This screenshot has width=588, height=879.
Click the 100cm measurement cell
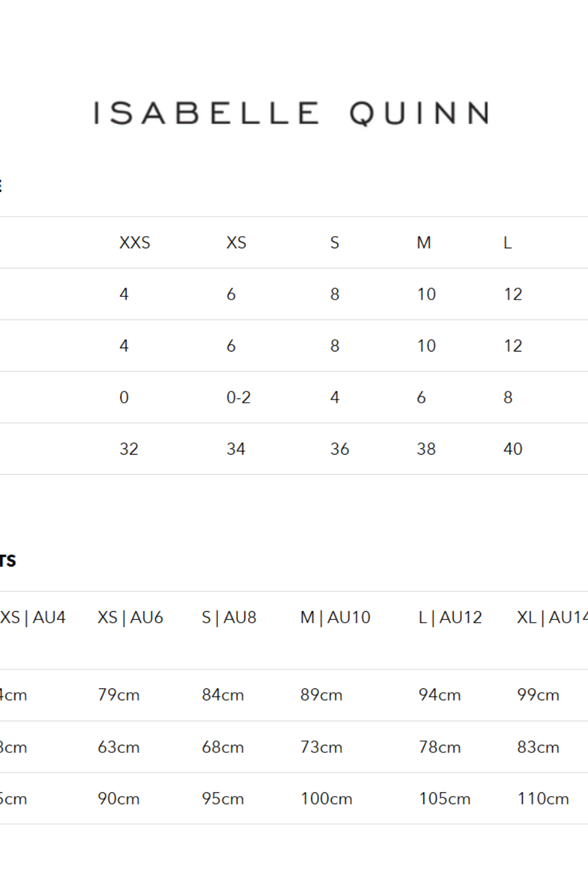coord(326,799)
